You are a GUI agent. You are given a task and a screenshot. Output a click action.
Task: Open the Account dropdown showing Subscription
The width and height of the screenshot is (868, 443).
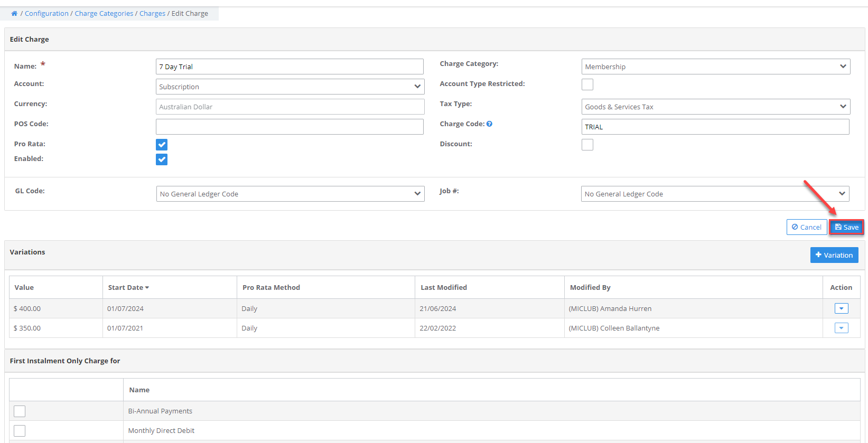click(x=290, y=87)
